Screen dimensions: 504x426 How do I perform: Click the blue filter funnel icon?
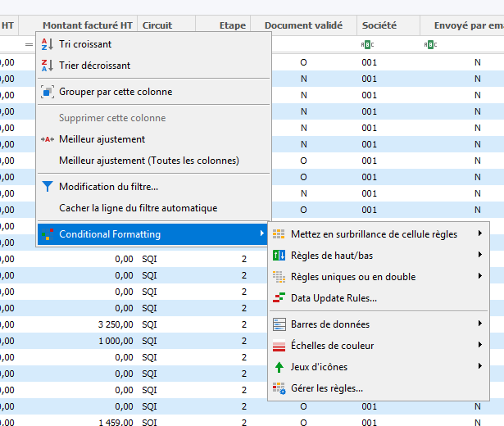point(47,187)
